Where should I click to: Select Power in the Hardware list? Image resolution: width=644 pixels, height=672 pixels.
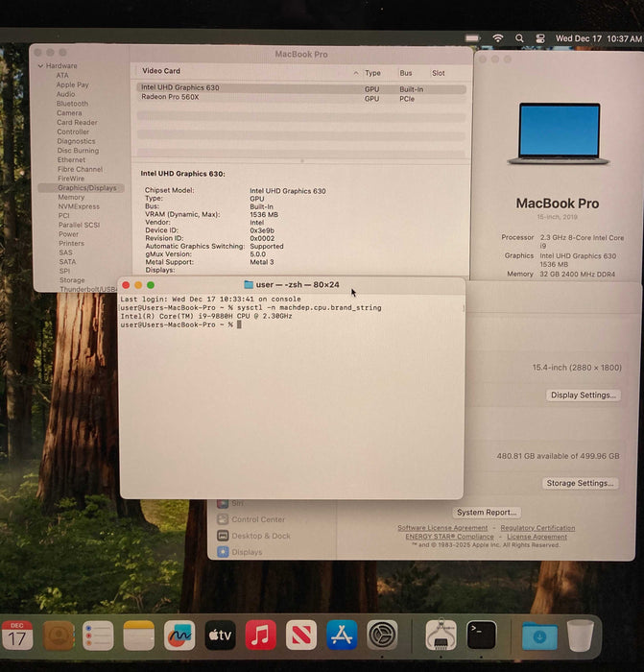[68, 234]
